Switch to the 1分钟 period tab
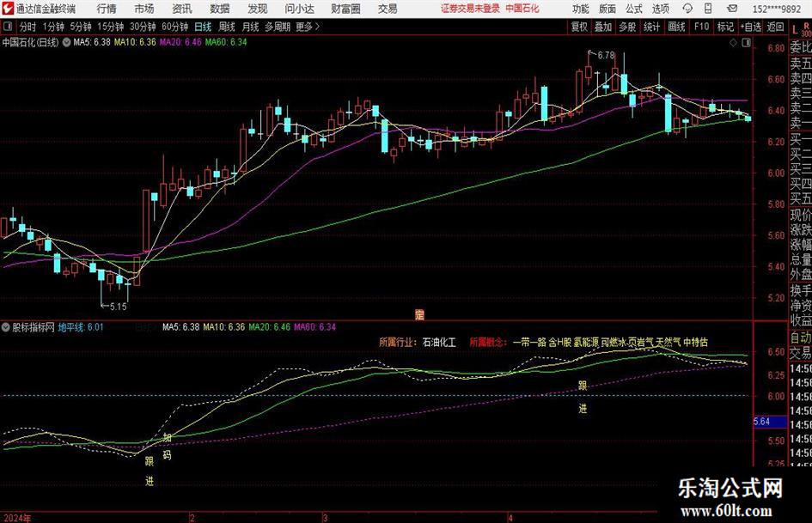Screen dimensions: 812x523 click(52, 27)
